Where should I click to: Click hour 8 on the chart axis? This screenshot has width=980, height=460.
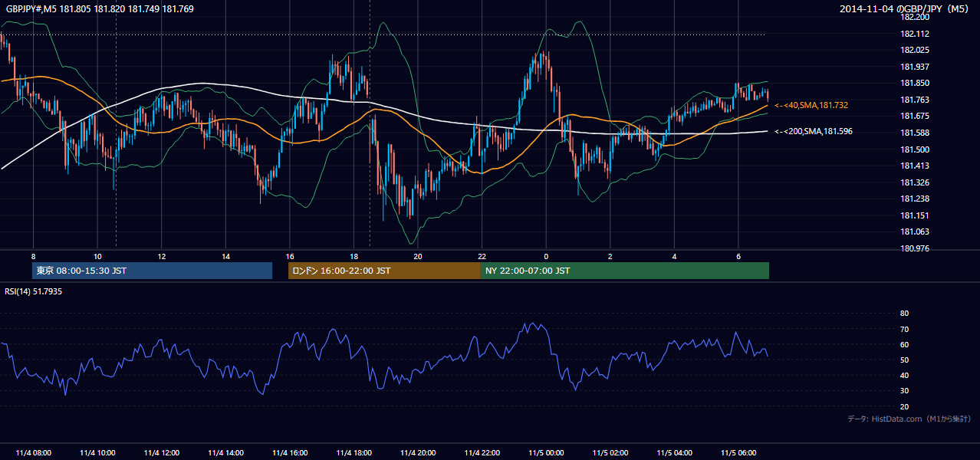pos(33,256)
